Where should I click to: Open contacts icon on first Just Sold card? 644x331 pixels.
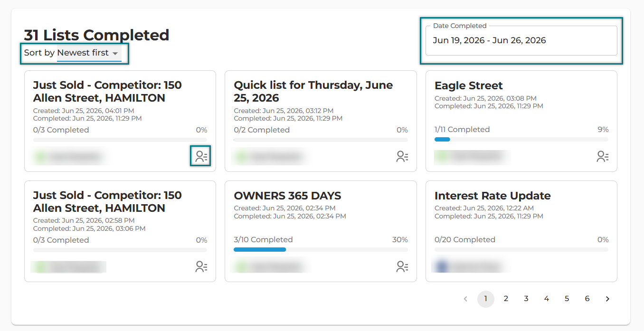(201, 156)
